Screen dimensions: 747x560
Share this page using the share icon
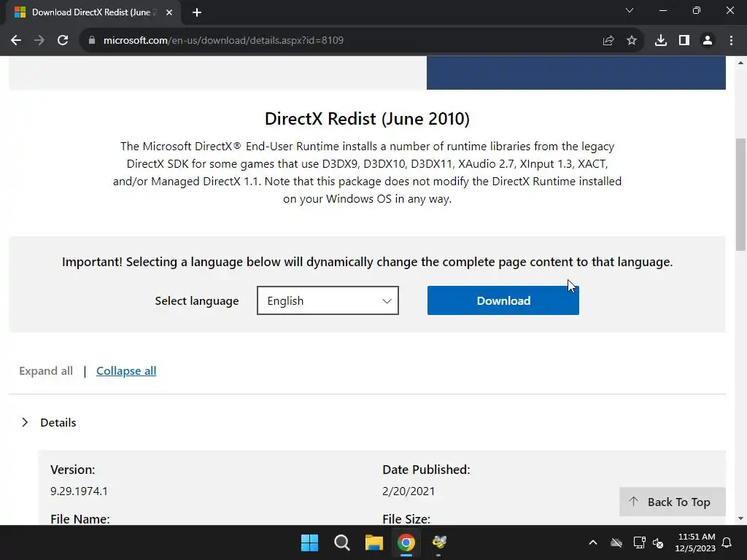point(608,41)
